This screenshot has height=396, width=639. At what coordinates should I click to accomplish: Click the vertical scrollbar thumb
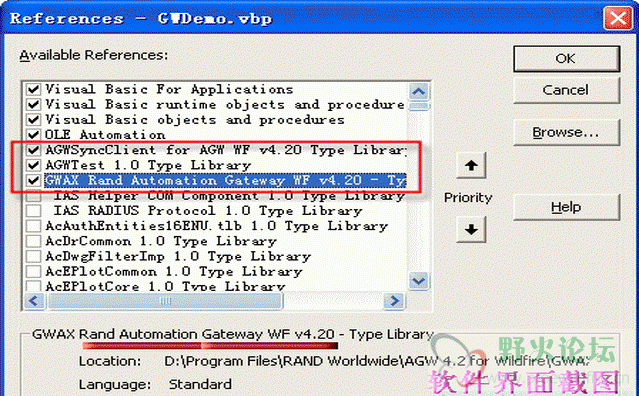tap(419, 107)
